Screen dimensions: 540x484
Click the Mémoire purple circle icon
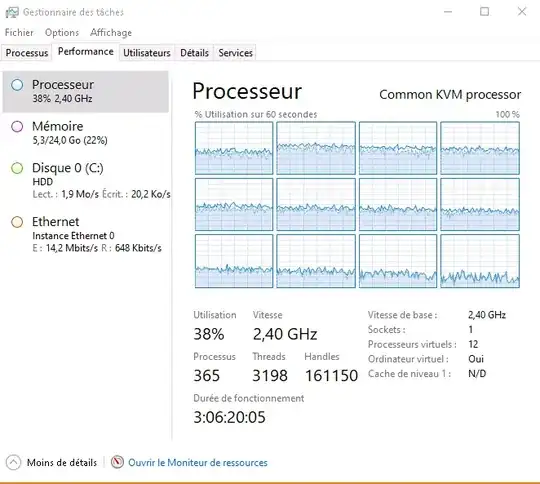click(x=17, y=126)
